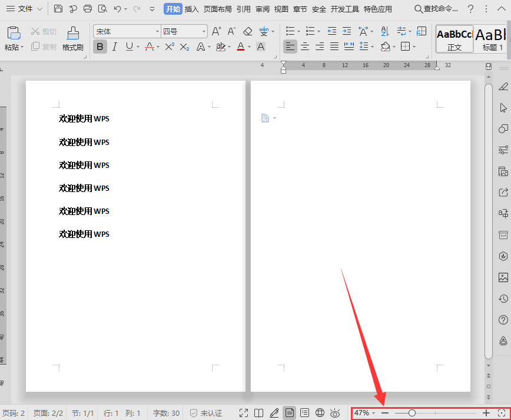
Task: Click the Clear Formatting eraser icon
Action: [248, 31]
